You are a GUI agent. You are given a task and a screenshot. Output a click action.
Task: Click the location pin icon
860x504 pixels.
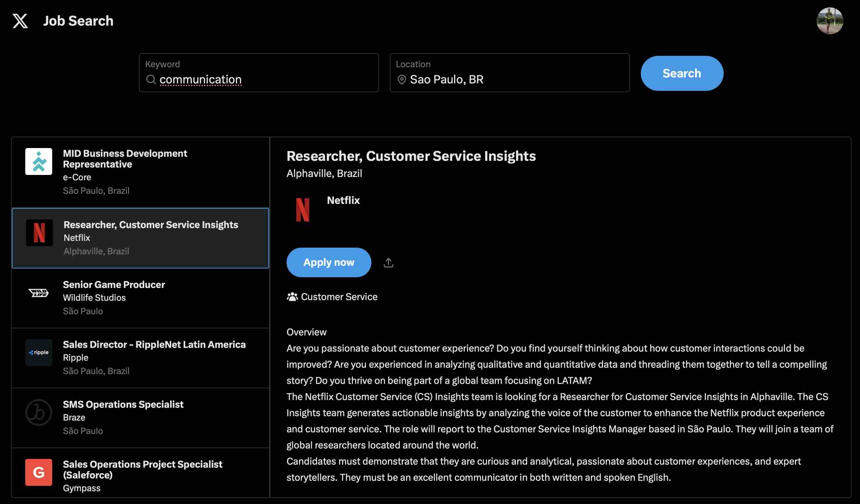point(402,79)
